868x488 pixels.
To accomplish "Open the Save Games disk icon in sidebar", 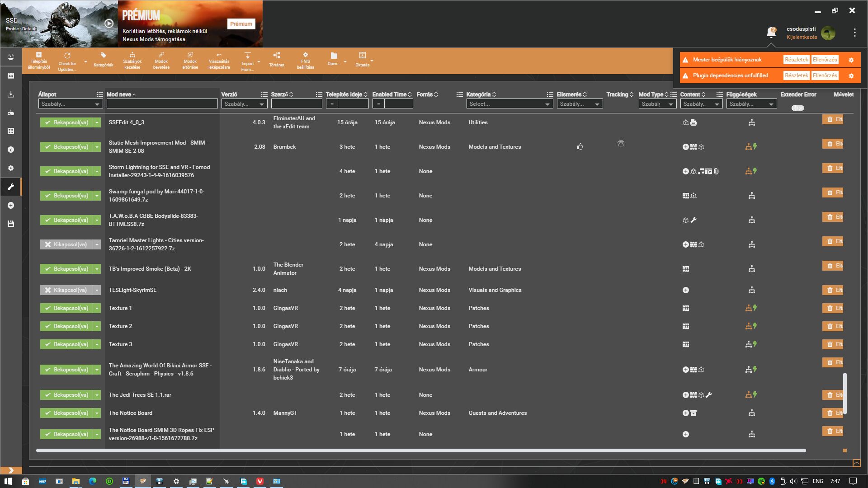I will coord(11,224).
